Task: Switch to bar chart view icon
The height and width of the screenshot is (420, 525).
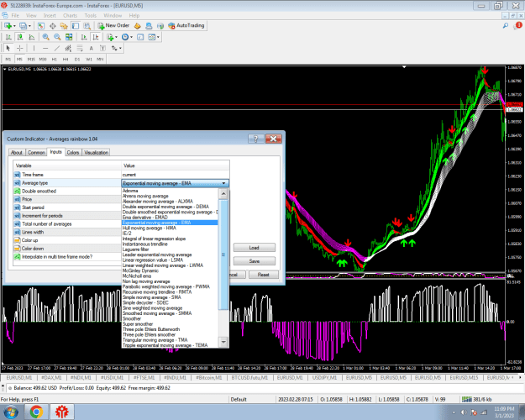Action: (x=8, y=37)
